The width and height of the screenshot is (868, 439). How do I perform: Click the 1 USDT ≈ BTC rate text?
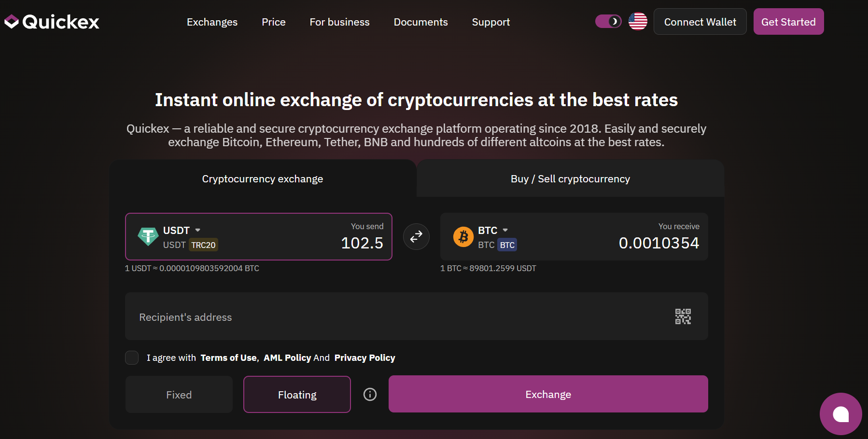click(x=192, y=268)
